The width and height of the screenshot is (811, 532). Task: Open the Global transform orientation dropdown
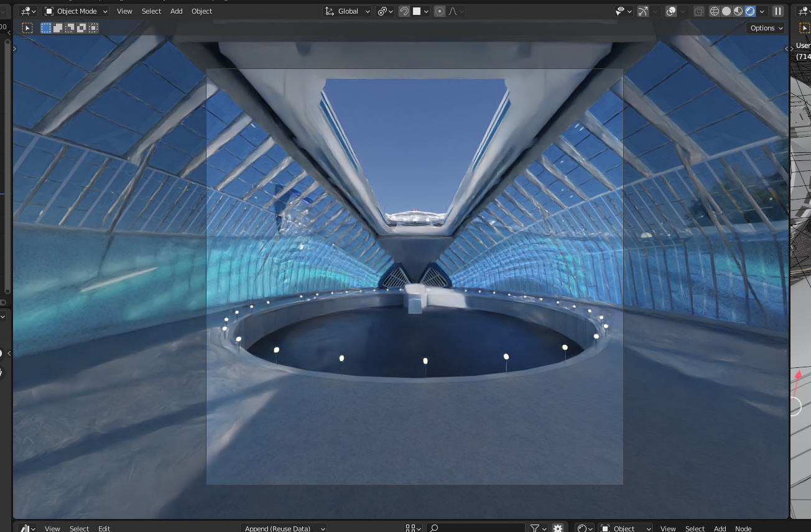(x=347, y=11)
